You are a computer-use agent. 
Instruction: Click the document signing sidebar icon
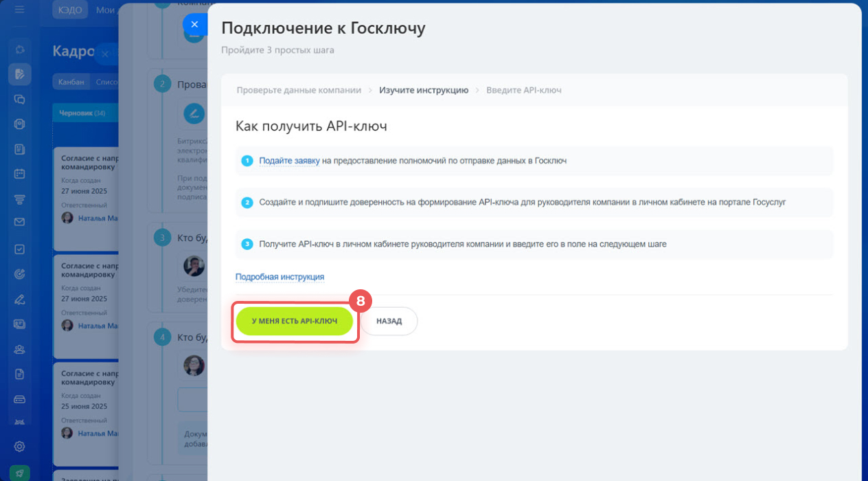pyautogui.click(x=19, y=74)
